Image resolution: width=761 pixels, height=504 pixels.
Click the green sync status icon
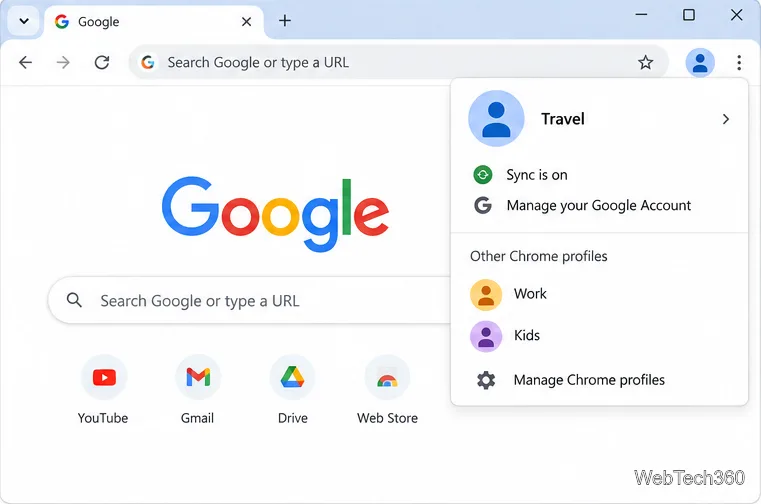(x=482, y=175)
